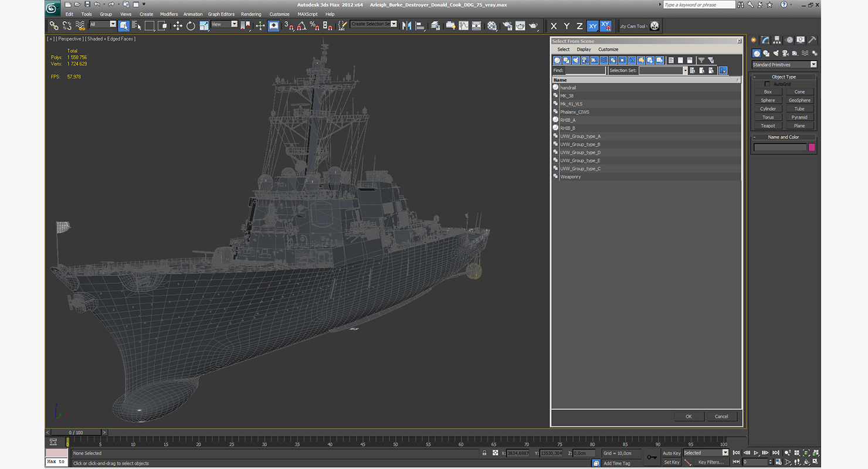868x469 pixels.
Task: Toggle the XY plane constraint
Action: (592, 26)
